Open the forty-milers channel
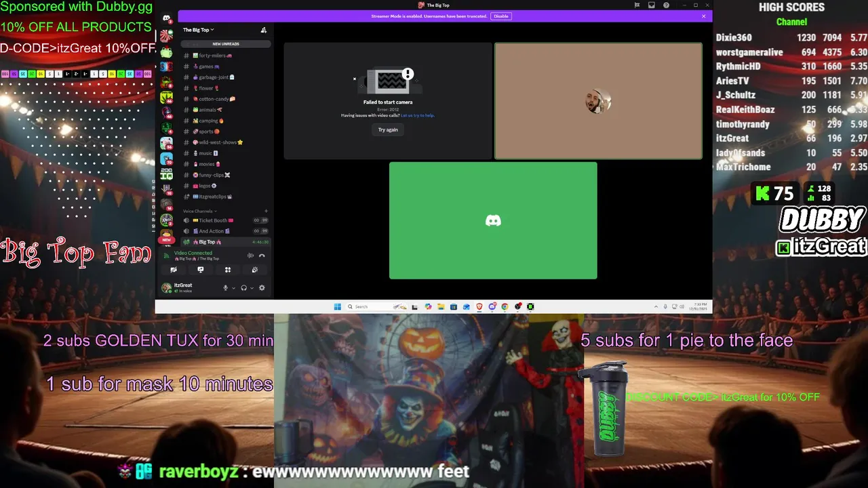The height and width of the screenshot is (488, 868). click(226, 56)
